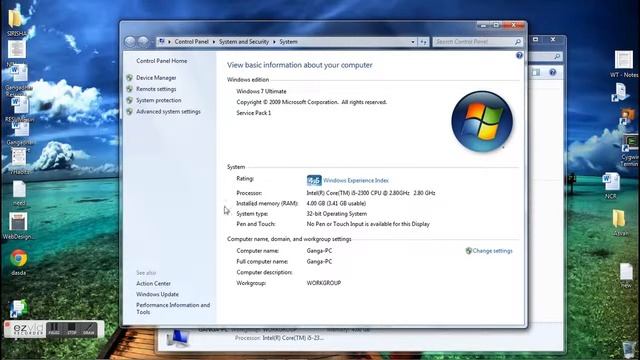Click the computer icon at breadcrumb start
The width and height of the screenshot is (640, 360).
coord(162,42)
